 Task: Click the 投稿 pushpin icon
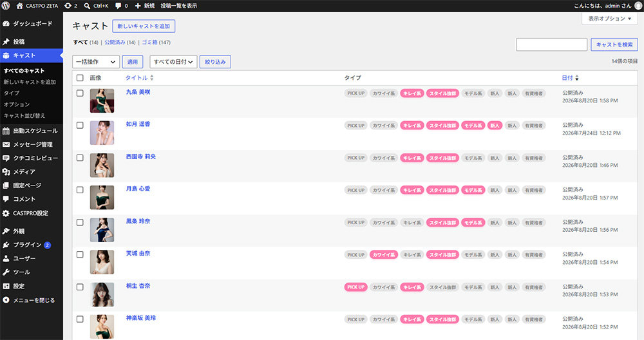coord(6,41)
